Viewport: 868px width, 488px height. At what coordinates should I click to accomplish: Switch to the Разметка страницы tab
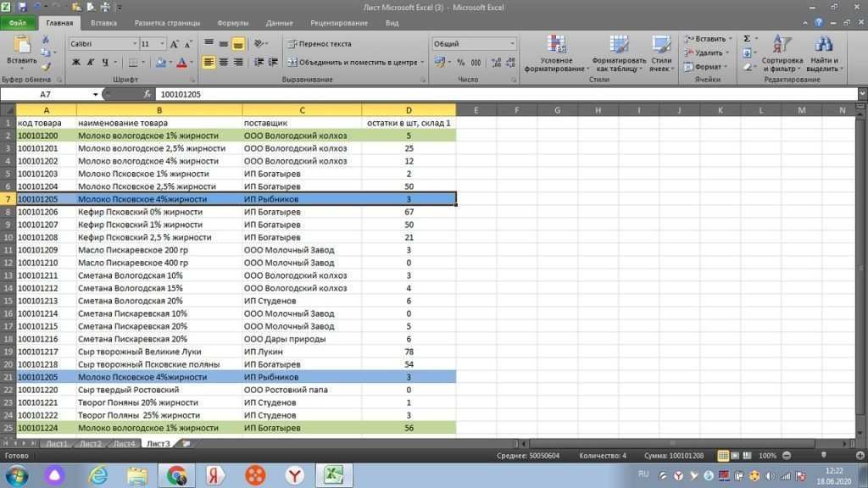point(167,23)
